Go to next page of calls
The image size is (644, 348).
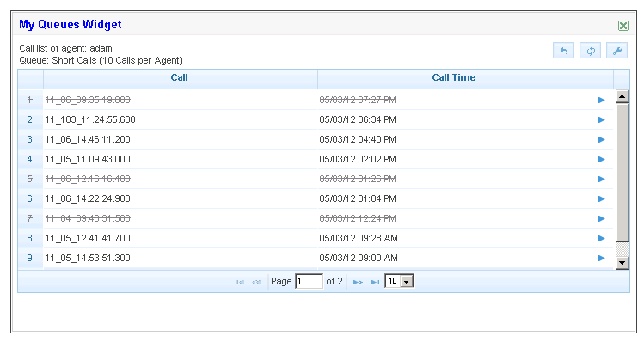[358, 282]
